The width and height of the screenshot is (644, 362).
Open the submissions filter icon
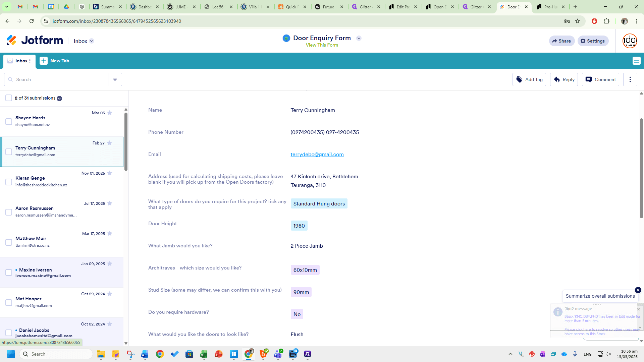(115, 79)
